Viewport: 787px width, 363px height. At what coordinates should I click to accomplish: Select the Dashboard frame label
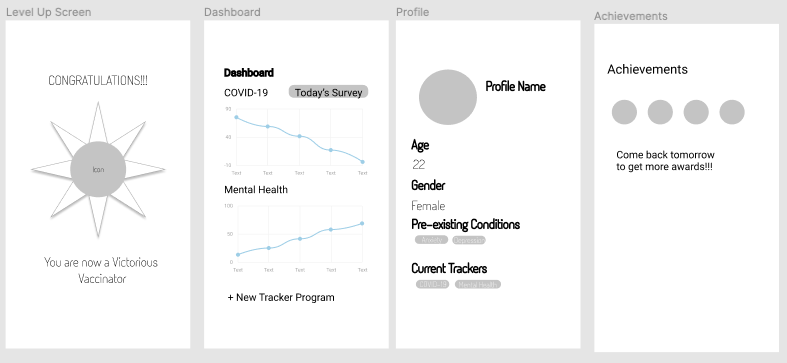click(x=232, y=12)
